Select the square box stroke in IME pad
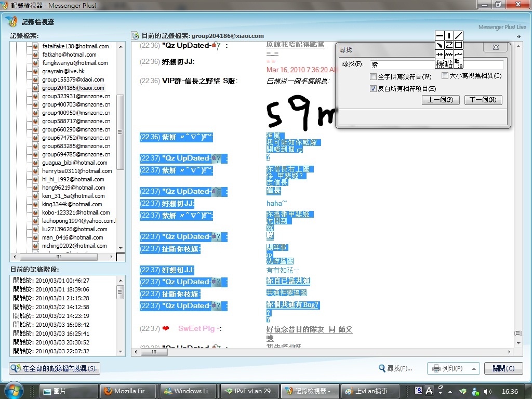 (x=458, y=45)
